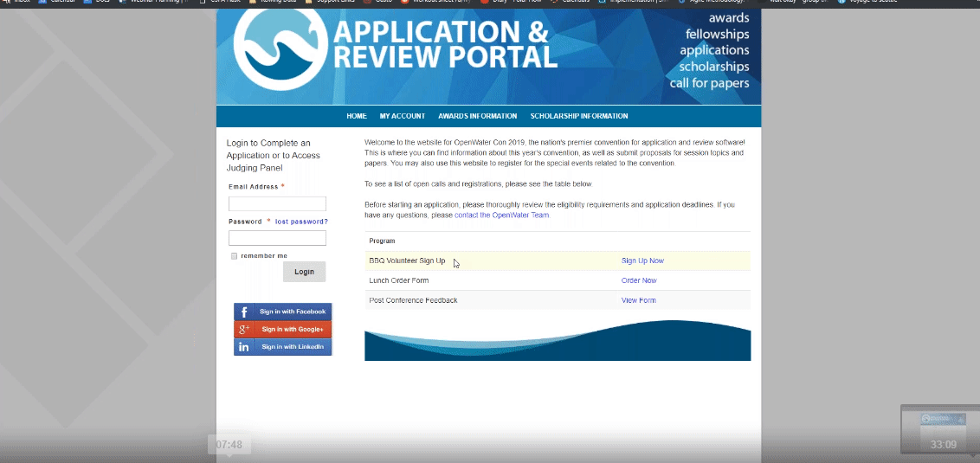Click the 07:48 video timestamp marker
980x463 pixels.
[x=229, y=445]
